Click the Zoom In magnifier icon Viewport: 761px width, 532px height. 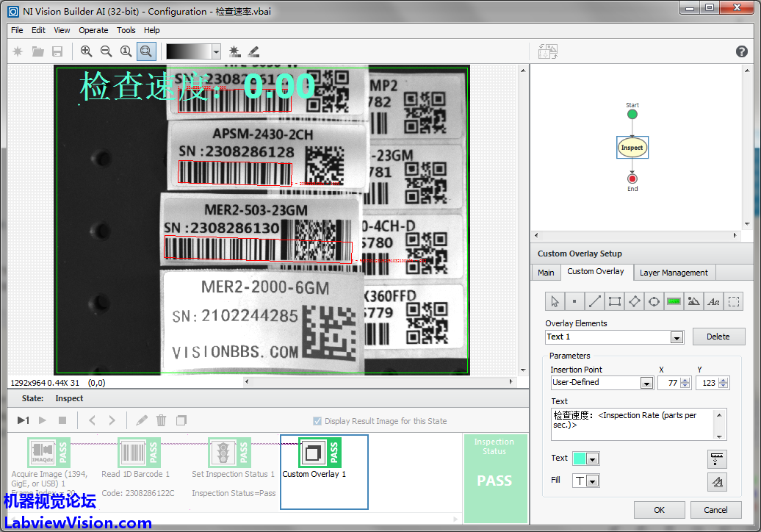[87, 51]
